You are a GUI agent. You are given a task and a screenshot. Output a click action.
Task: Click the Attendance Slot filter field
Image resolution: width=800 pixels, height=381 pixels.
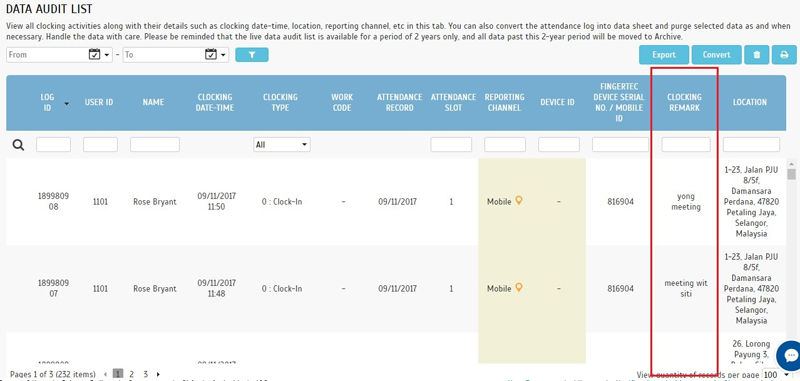tap(451, 145)
